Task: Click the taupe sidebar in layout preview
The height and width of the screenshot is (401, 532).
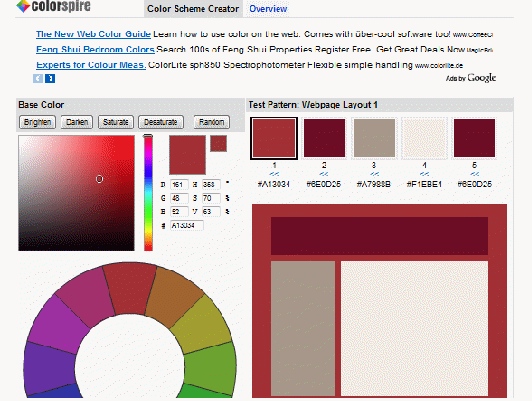Action: [303, 328]
